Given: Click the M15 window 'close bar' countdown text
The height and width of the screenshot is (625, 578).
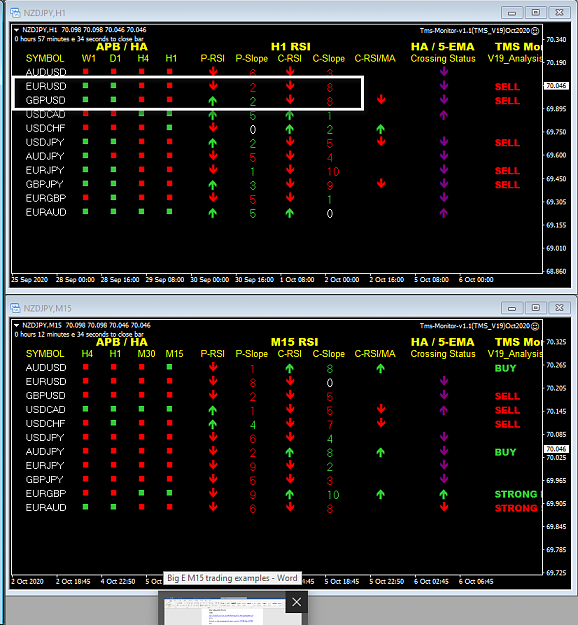Looking at the screenshot, I should coord(79,334).
